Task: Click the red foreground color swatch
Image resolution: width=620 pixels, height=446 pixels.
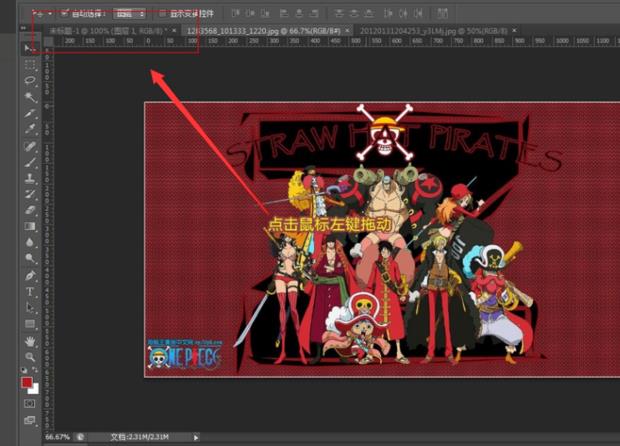Action: pos(27,381)
